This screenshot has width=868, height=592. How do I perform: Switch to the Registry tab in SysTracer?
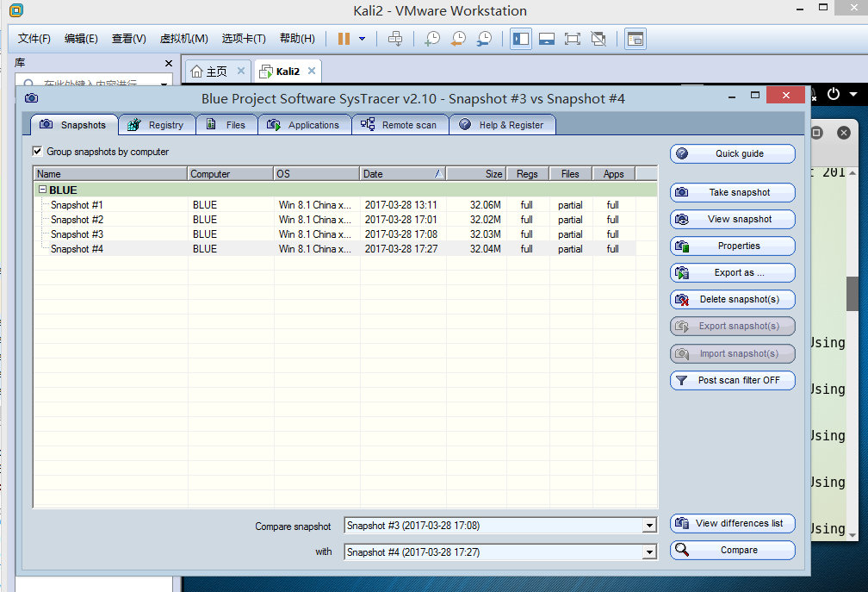pyautogui.click(x=157, y=125)
